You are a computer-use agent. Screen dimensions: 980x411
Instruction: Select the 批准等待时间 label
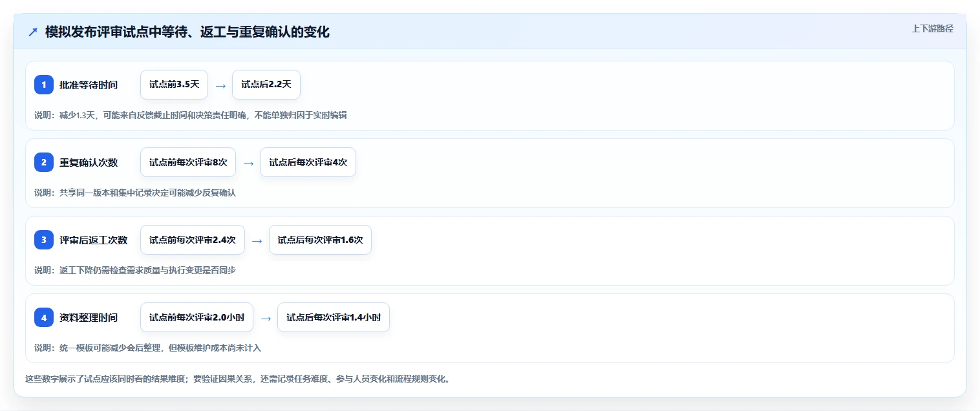coord(89,85)
